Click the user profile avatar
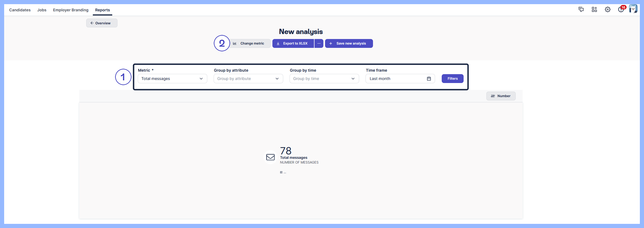This screenshot has height=228, width=644. tap(633, 9)
